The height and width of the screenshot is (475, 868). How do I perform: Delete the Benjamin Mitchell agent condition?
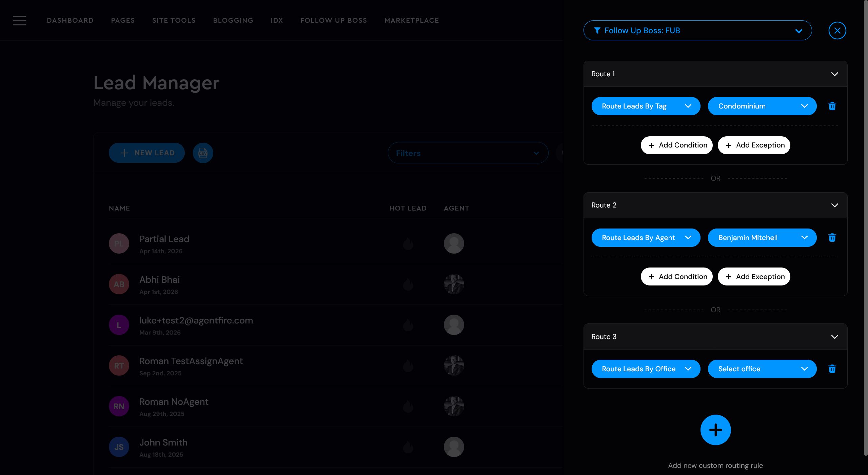832,238
